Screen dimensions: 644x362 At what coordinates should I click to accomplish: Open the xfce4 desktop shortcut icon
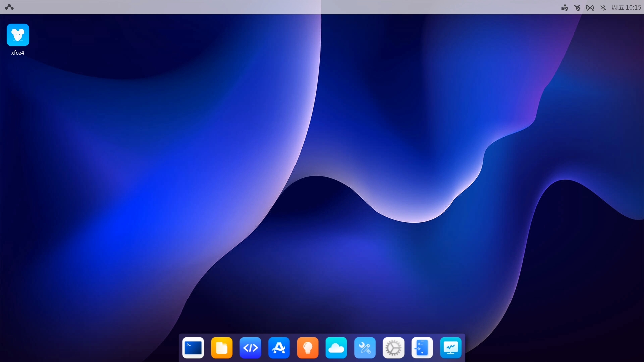coord(18,35)
